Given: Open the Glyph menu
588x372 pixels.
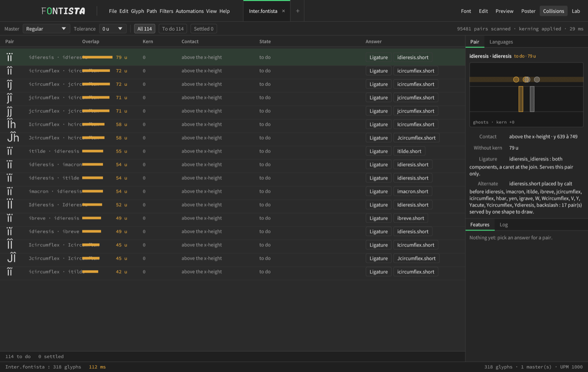Looking at the screenshot, I should 137,11.
